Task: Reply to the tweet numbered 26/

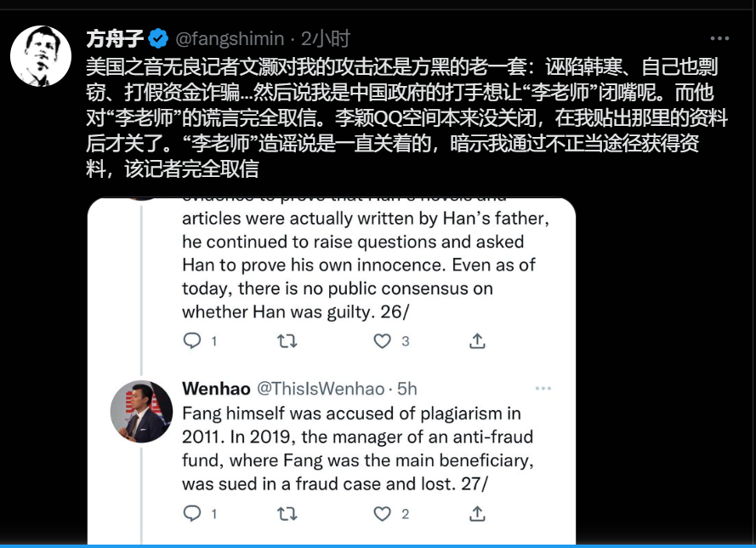Action: [192, 341]
